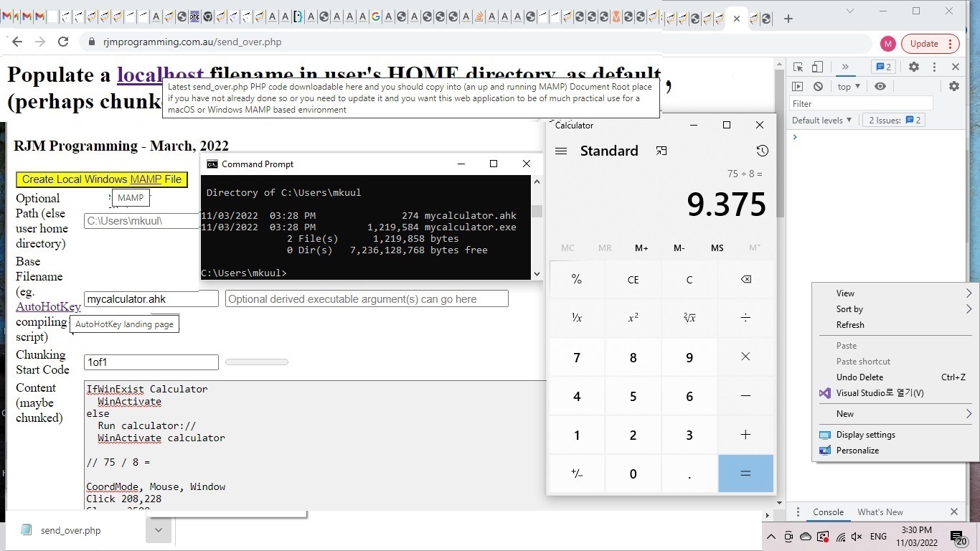Click Command Prompt vertical scrollbar

(x=537, y=227)
